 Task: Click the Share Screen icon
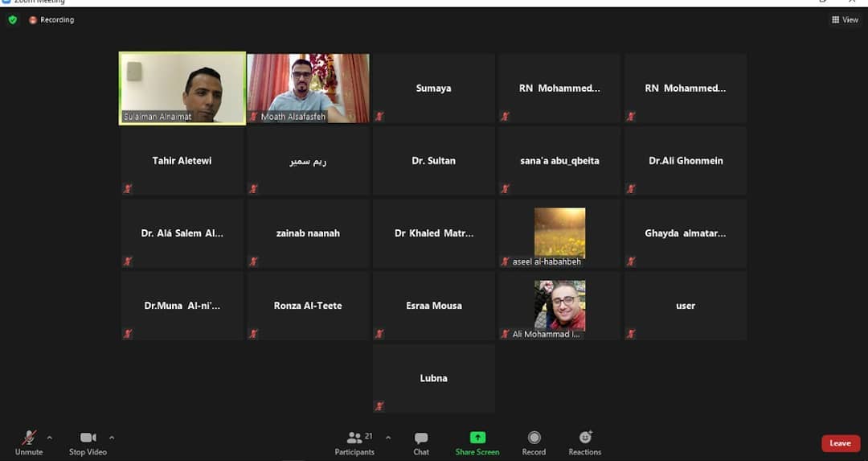pyautogui.click(x=477, y=438)
